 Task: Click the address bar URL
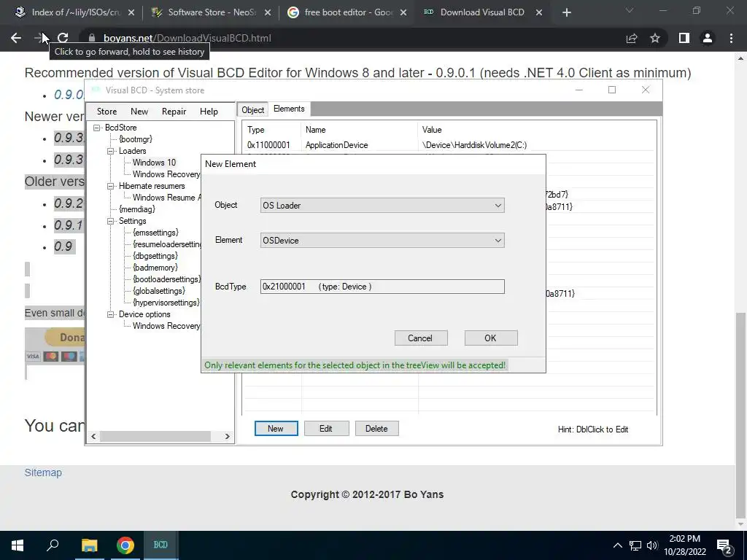pos(187,38)
